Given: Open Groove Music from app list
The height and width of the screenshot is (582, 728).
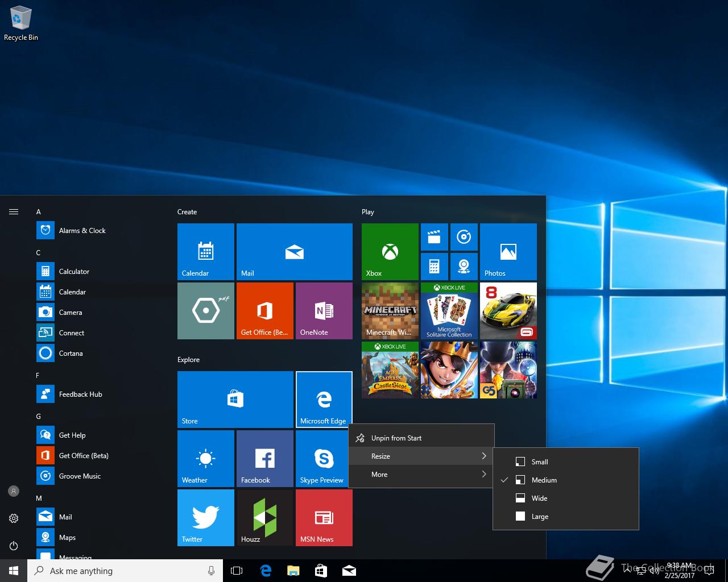Looking at the screenshot, I should click(101, 476).
